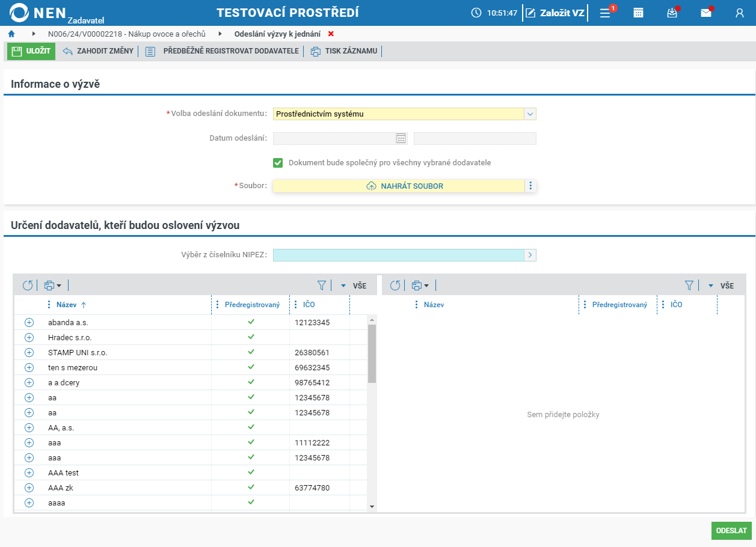Uncheck Dokument bude společný checkbox
Viewport: 756px width, 547px height.
(x=278, y=163)
